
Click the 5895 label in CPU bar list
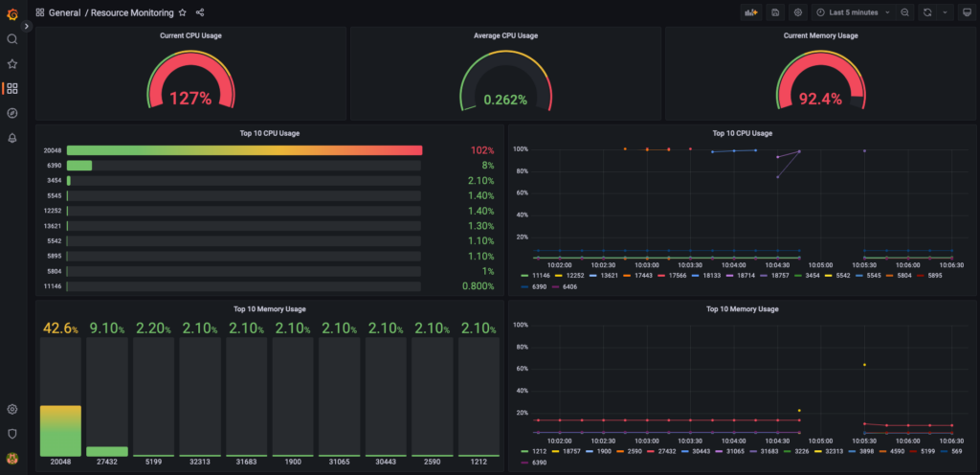pos(55,257)
